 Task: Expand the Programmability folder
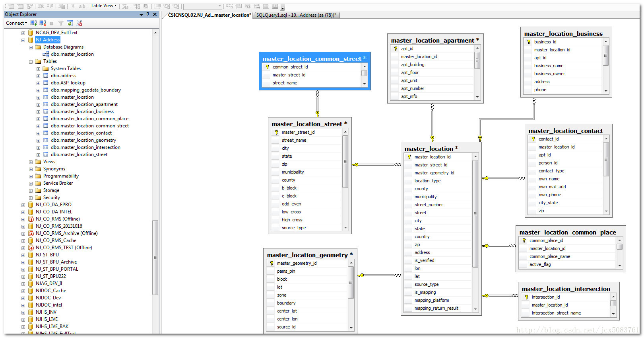(31, 176)
